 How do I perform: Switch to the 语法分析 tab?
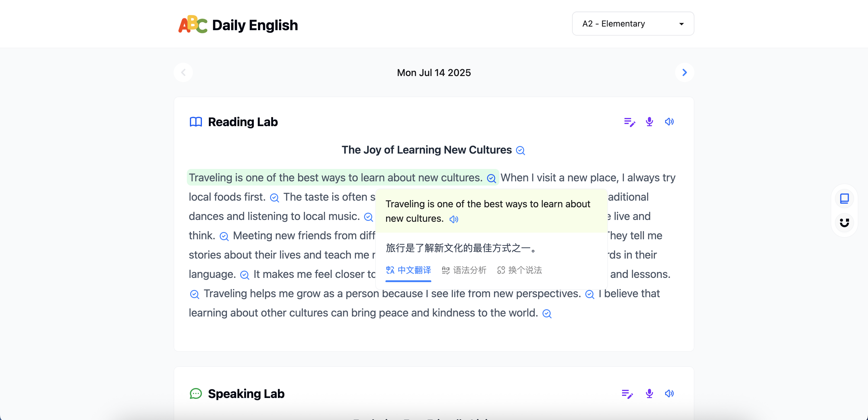pos(464,270)
